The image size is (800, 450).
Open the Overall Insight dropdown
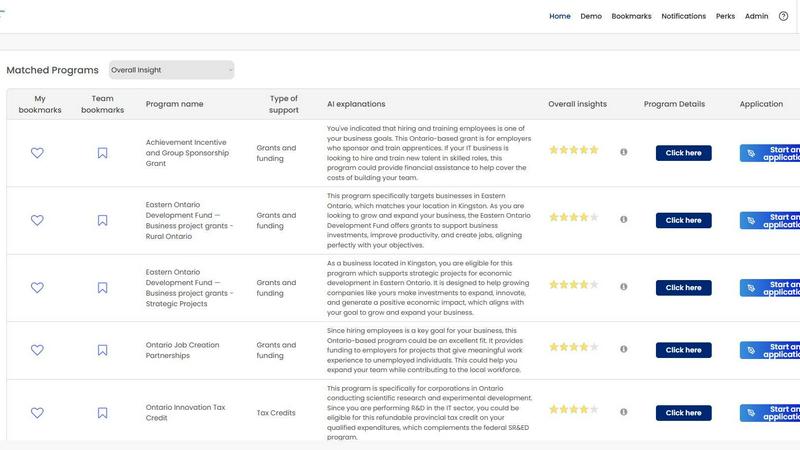pos(171,70)
